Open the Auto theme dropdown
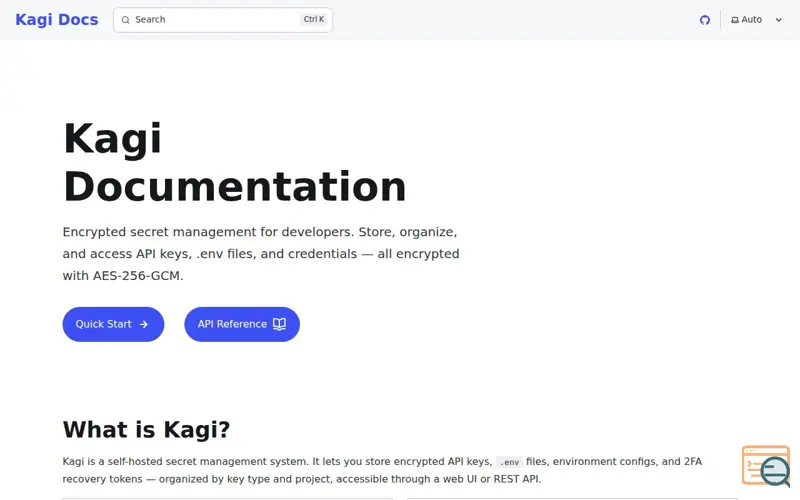 click(757, 20)
